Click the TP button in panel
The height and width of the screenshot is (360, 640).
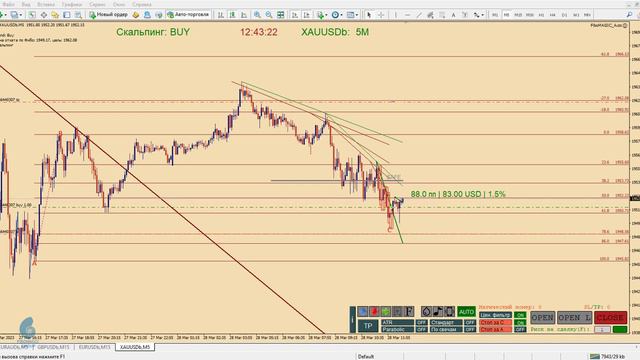point(368,326)
